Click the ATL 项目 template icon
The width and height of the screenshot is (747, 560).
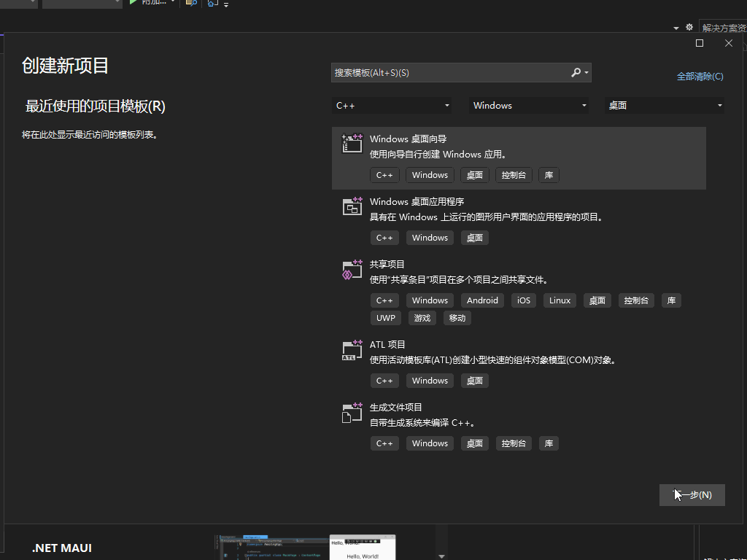(x=352, y=351)
